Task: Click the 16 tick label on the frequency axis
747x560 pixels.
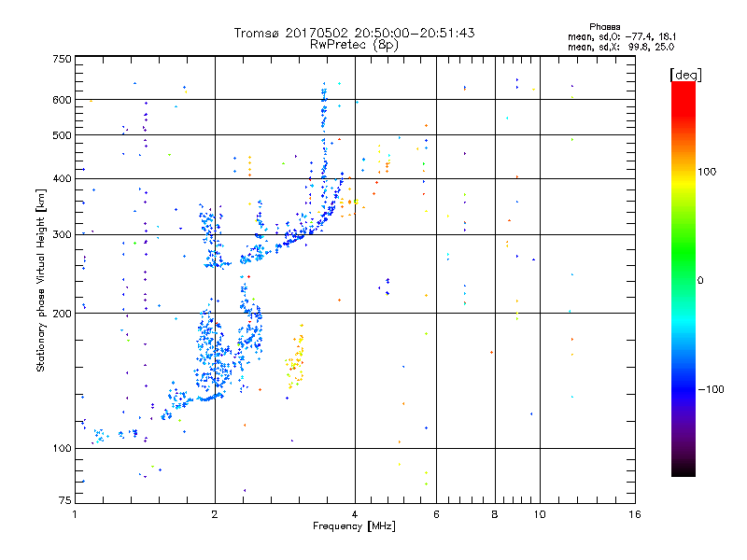Action: click(x=635, y=514)
